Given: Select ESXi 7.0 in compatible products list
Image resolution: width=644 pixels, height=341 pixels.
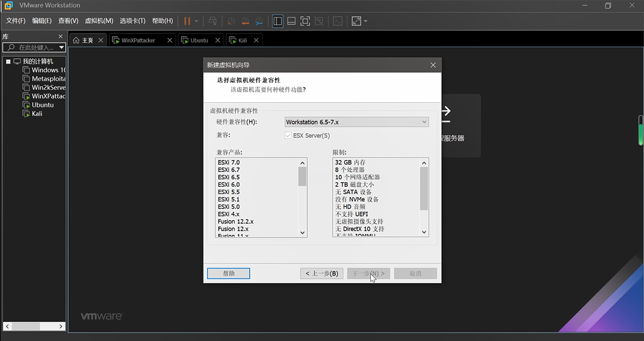Looking at the screenshot, I should 228,162.
